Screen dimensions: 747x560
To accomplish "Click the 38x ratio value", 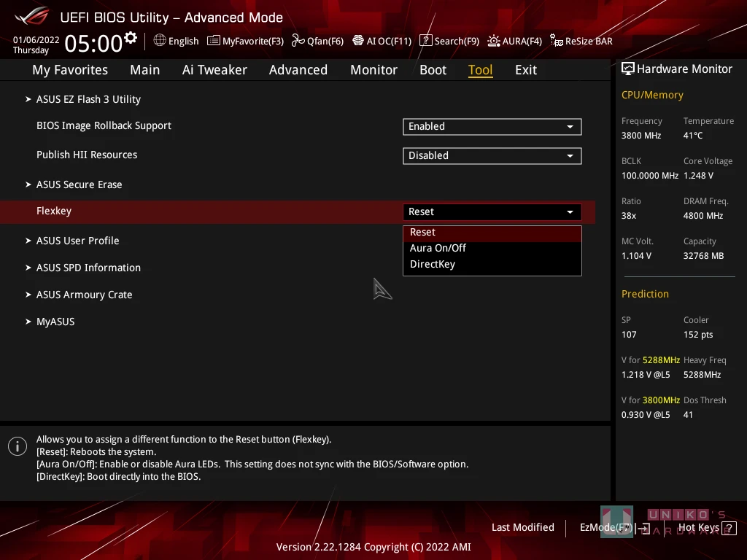I will [x=629, y=216].
